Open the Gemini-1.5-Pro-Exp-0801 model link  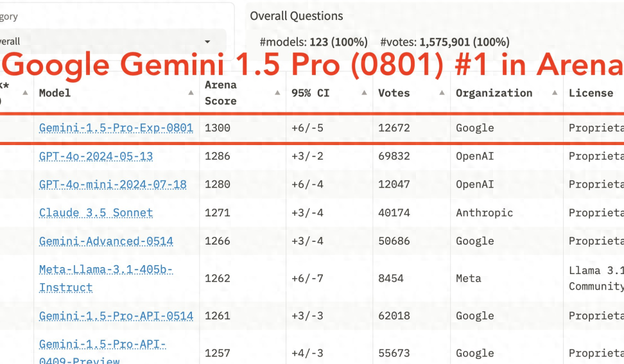click(x=116, y=128)
